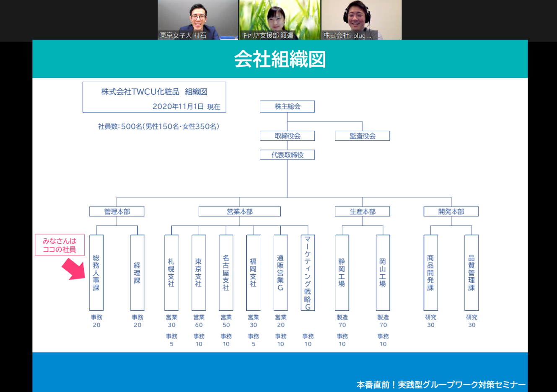557x392 pixels.
Task: Click the 品質管理課 box under 開発本部
Action: (x=471, y=272)
